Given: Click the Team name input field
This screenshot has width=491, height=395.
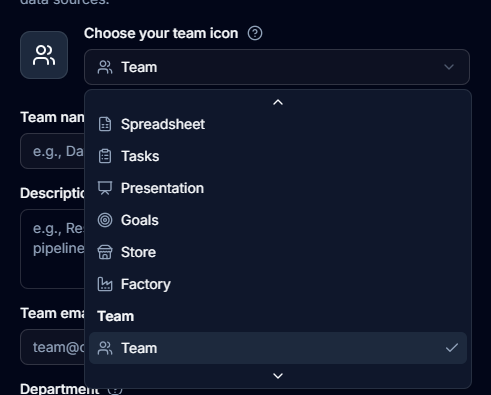Looking at the screenshot, I should [x=52, y=151].
